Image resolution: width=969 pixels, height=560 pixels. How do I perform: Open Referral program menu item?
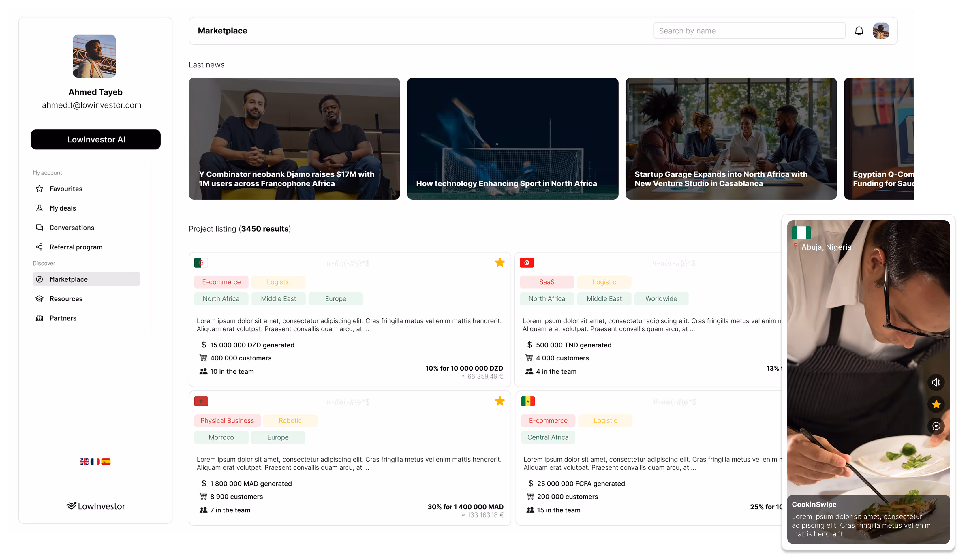click(86, 247)
